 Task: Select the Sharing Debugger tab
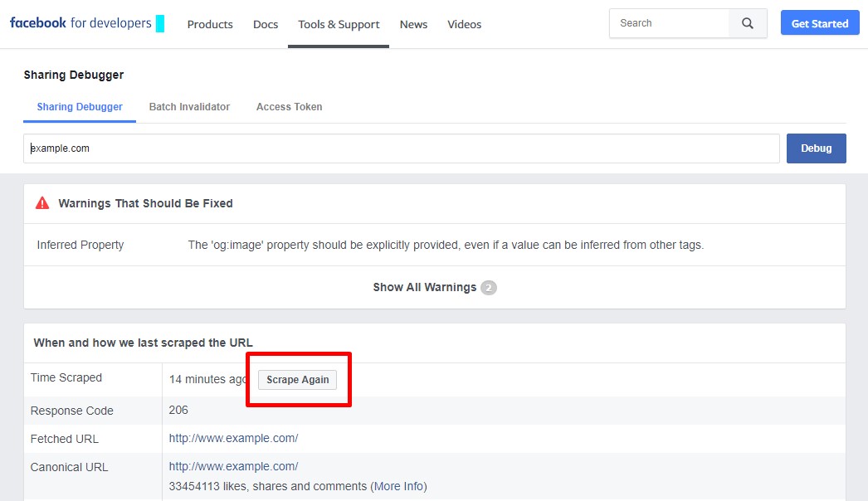pyautogui.click(x=79, y=106)
